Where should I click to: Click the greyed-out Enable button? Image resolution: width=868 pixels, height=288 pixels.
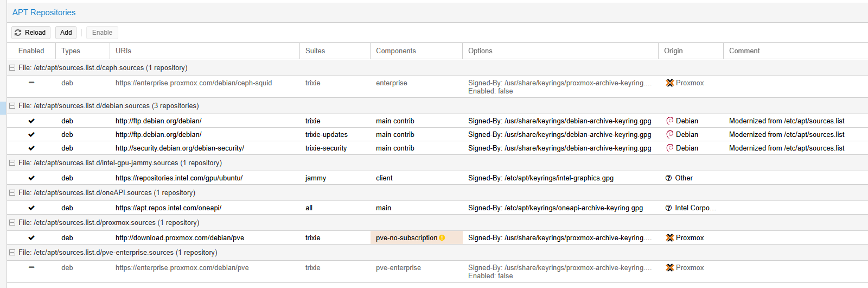pos(102,33)
